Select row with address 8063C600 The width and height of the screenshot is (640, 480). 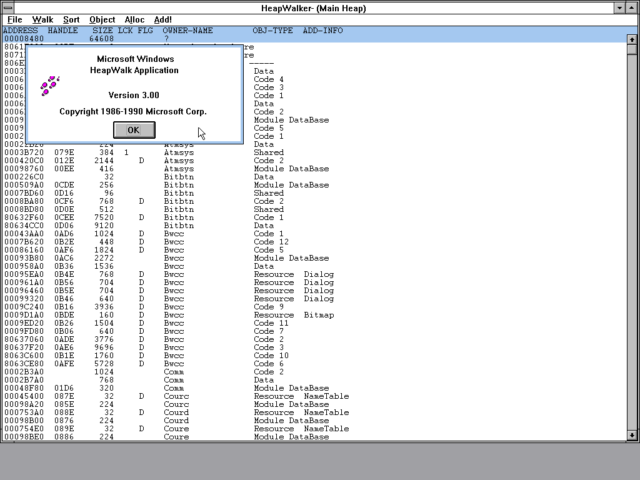point(314,356)
